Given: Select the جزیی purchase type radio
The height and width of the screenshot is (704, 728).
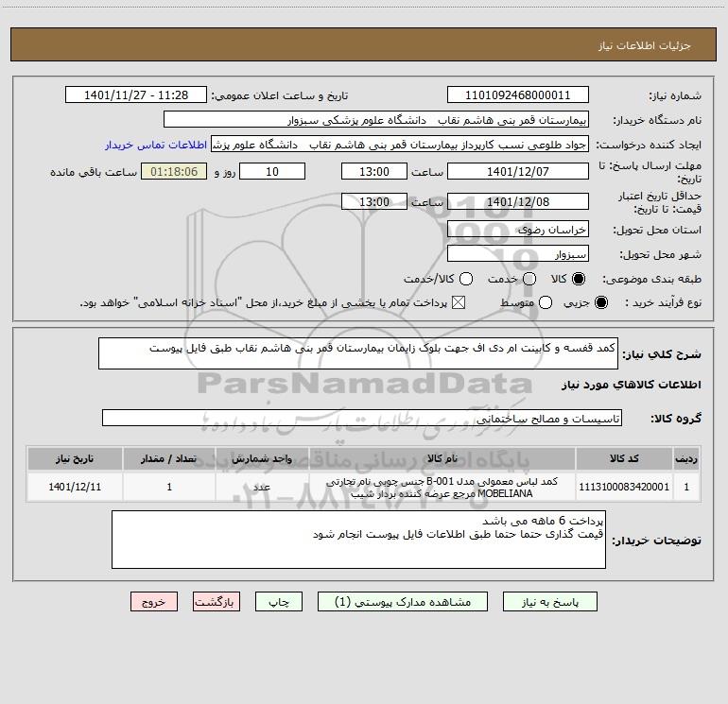Looking at the screenshot, I should pyautogui.click(x=600, y=303).
